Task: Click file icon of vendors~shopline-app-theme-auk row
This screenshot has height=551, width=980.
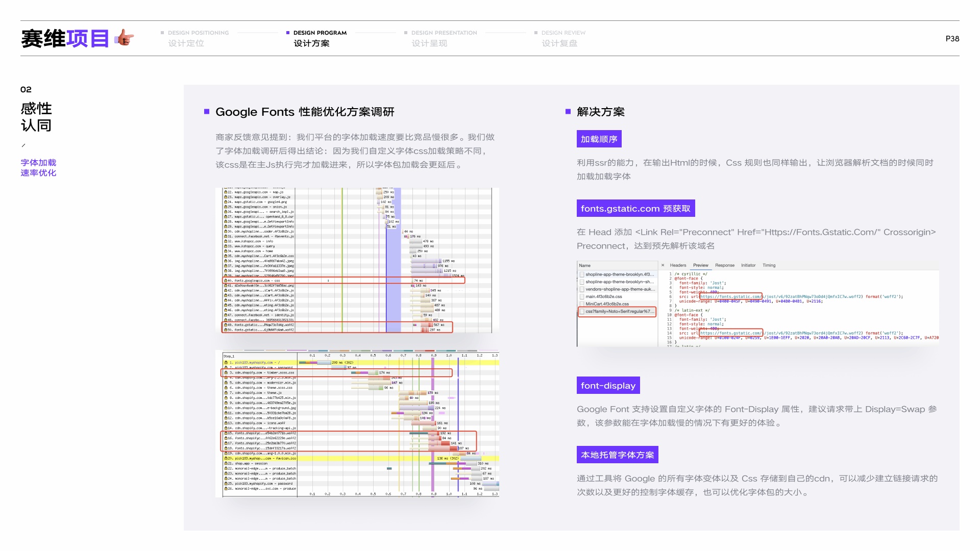Action: point(582,289)
